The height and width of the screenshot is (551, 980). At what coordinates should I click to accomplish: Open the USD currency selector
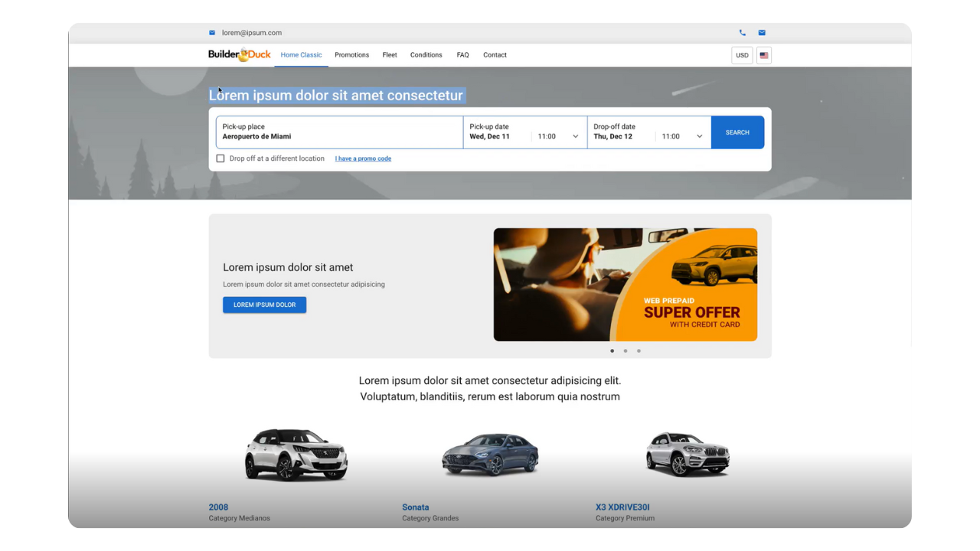point(742,55)
